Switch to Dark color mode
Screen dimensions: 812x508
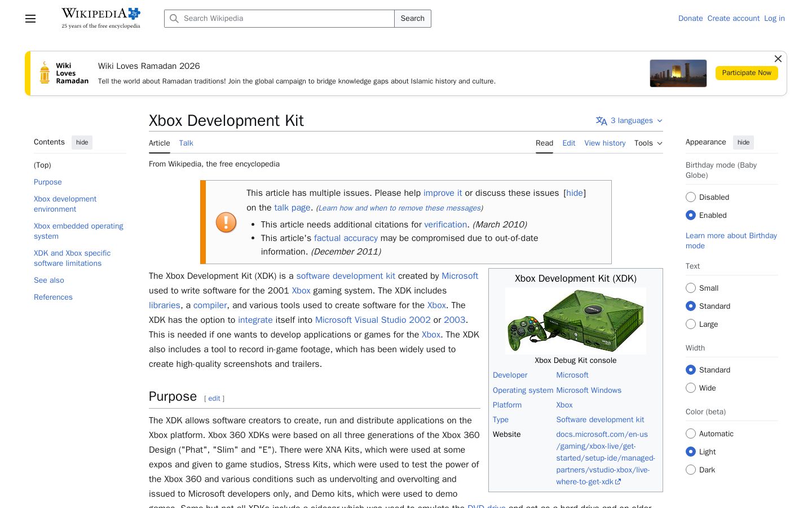(x=691, y=470)
